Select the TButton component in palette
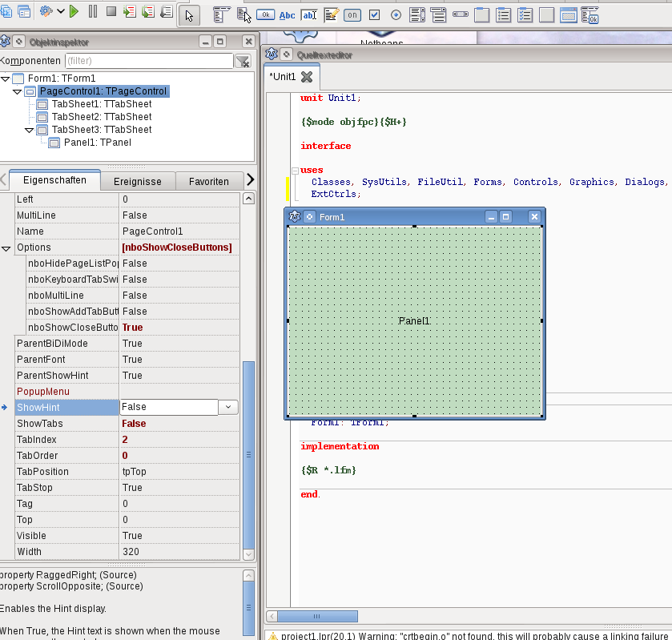The height and width of the screenshot is (640, 672). pos(266,14)
